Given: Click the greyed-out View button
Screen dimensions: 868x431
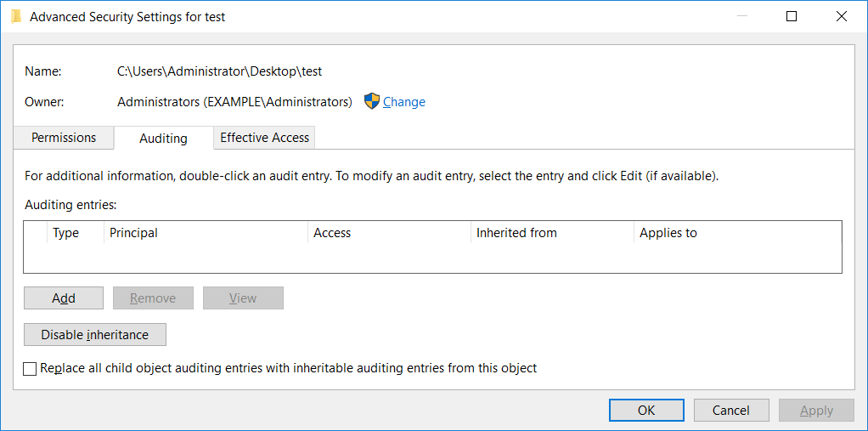Looking at the screenshot, I should pyautogui.click(x=243, y=298).
